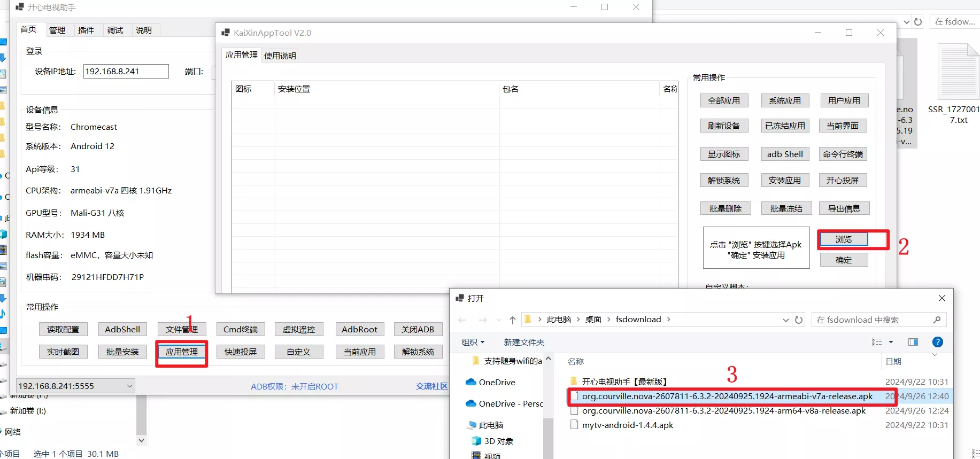The height and width of the screenshot is (459, 980).
Task: Click the 关闭ADB button
Action: (x=418, y=330)
